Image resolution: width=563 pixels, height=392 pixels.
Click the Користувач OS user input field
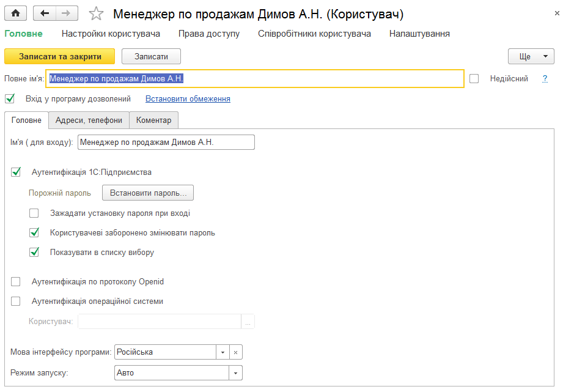point(160,322)
